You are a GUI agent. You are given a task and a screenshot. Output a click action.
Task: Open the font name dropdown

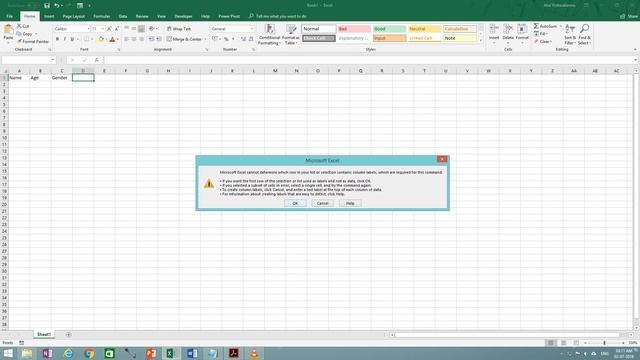88,29
